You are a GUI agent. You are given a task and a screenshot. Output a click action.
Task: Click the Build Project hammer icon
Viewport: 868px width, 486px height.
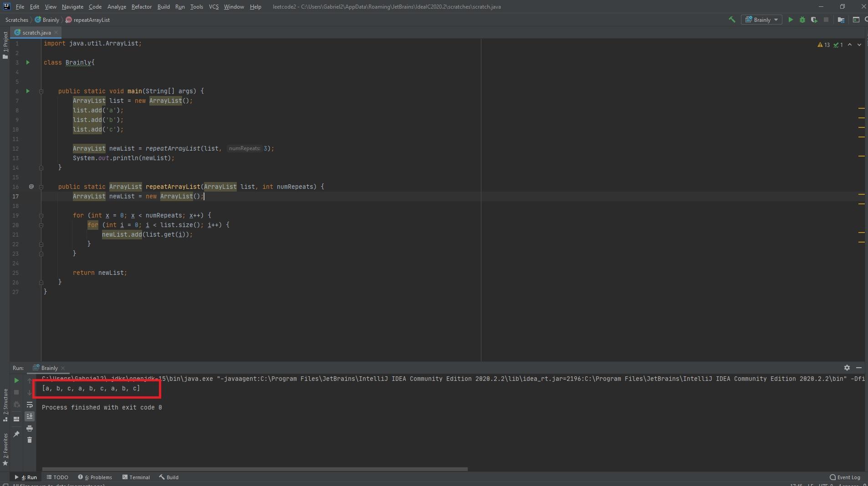click(732, 20)
